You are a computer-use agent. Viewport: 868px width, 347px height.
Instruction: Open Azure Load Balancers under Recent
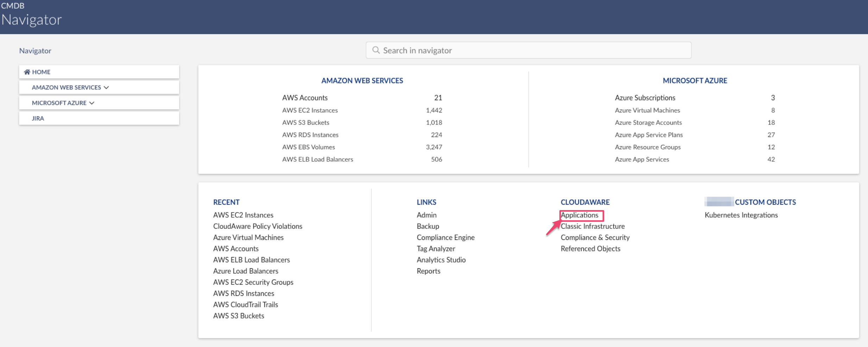[x=246, y=271]
